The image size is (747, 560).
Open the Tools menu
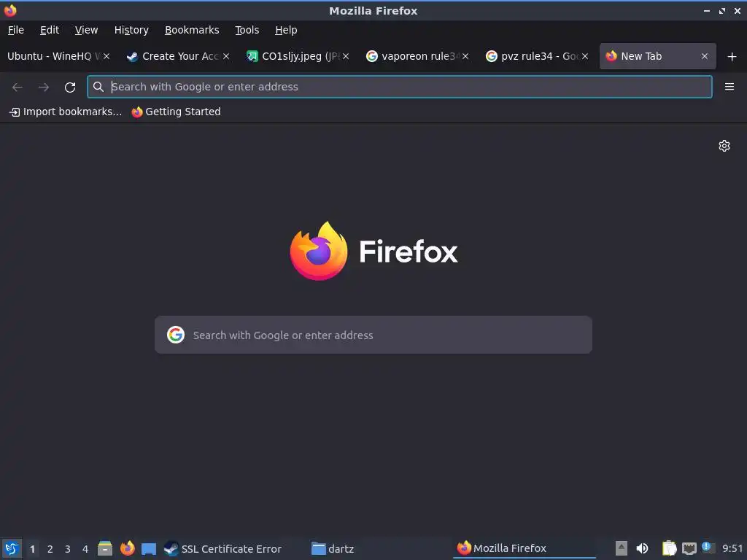(x=247, y=30)
